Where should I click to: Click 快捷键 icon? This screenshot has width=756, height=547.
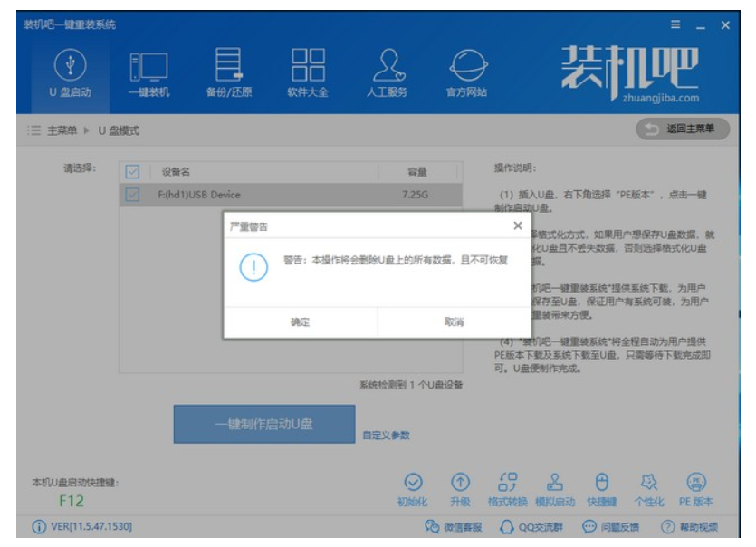click(x=602, y=489)
